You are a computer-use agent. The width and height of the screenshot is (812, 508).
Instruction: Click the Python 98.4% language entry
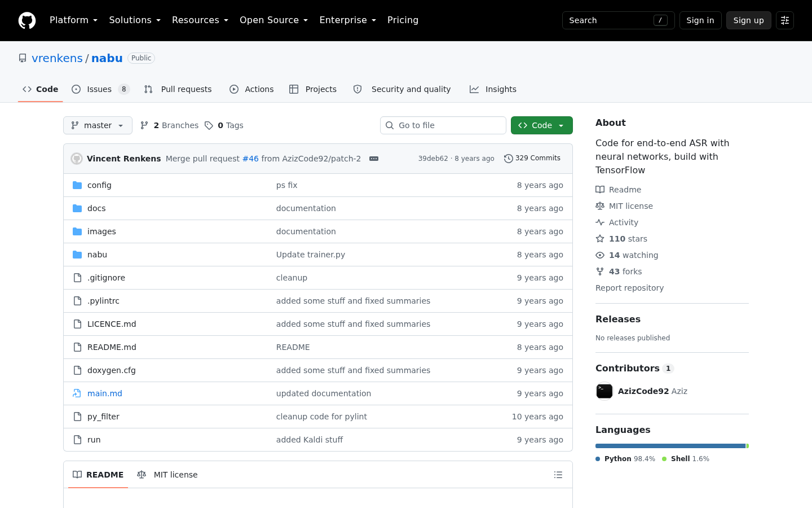(x=625, y=459)
